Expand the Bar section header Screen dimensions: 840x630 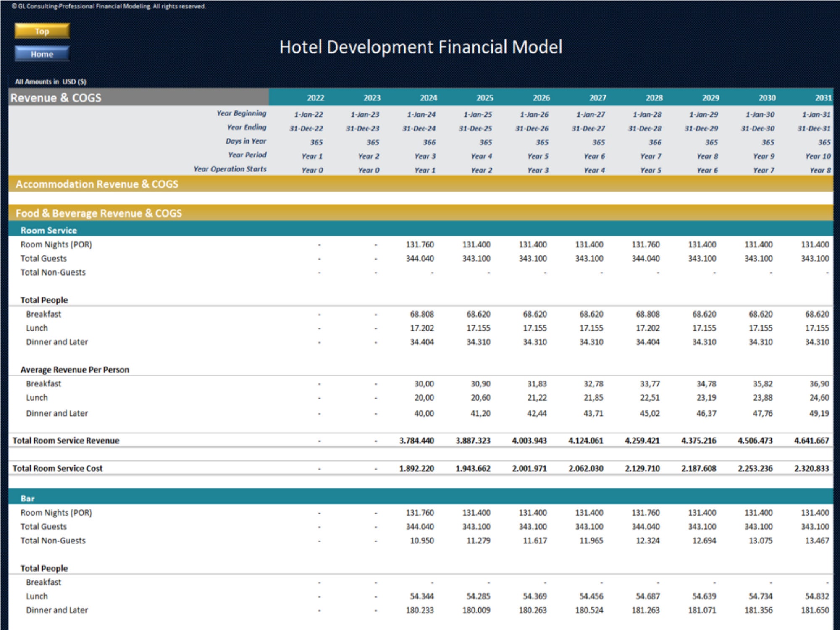click(27, 499)
